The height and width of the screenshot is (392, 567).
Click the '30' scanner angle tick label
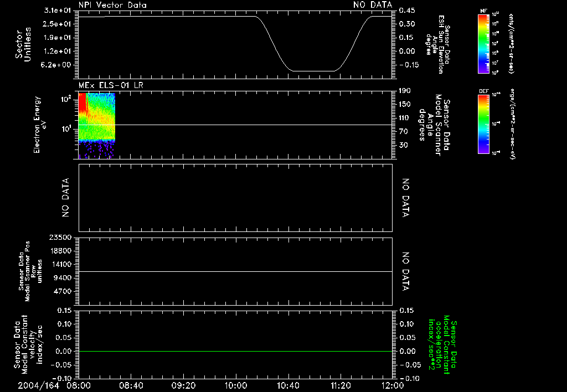tap(404, 145)
